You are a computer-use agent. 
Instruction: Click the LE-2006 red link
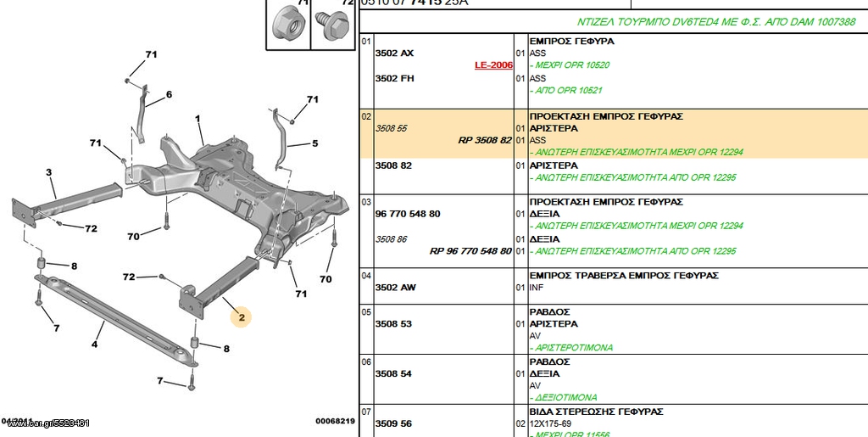[x=494, y=65]
